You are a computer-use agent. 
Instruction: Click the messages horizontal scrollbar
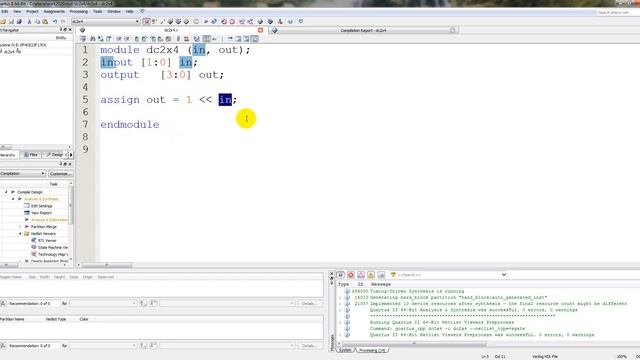pos(414,344)
